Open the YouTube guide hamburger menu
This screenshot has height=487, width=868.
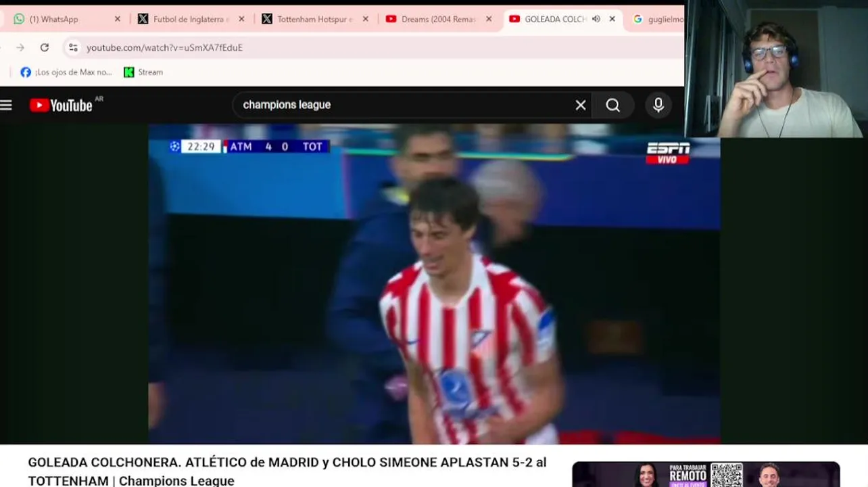[6, 105]
